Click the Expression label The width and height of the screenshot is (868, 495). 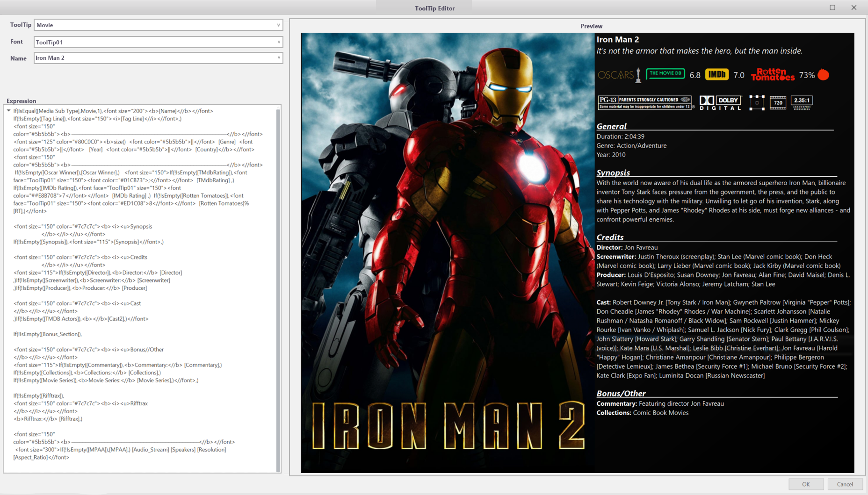[21, 101]
